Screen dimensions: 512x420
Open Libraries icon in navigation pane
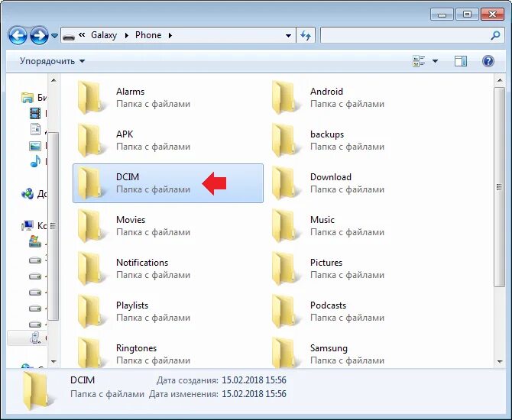pos(28,97)
